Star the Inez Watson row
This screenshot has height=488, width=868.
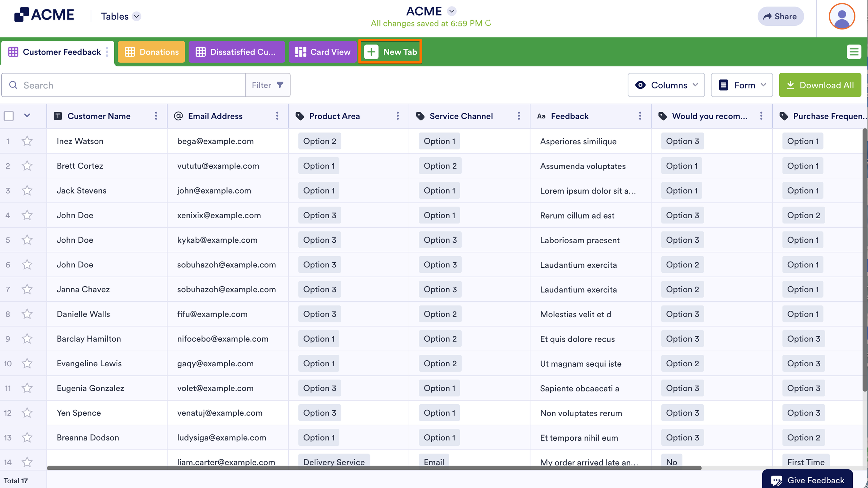coord(27,141)
